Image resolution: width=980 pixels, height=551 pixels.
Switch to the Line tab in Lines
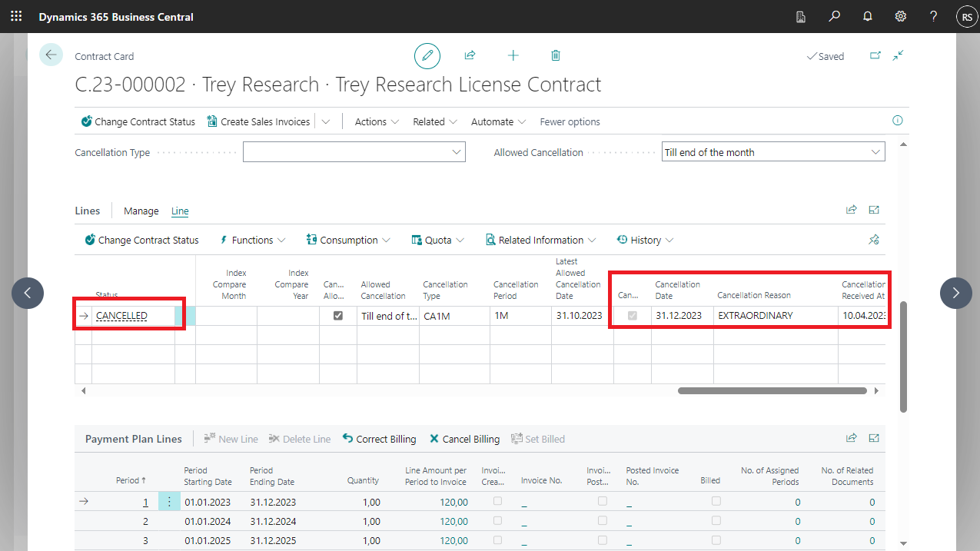pos(180,211)
